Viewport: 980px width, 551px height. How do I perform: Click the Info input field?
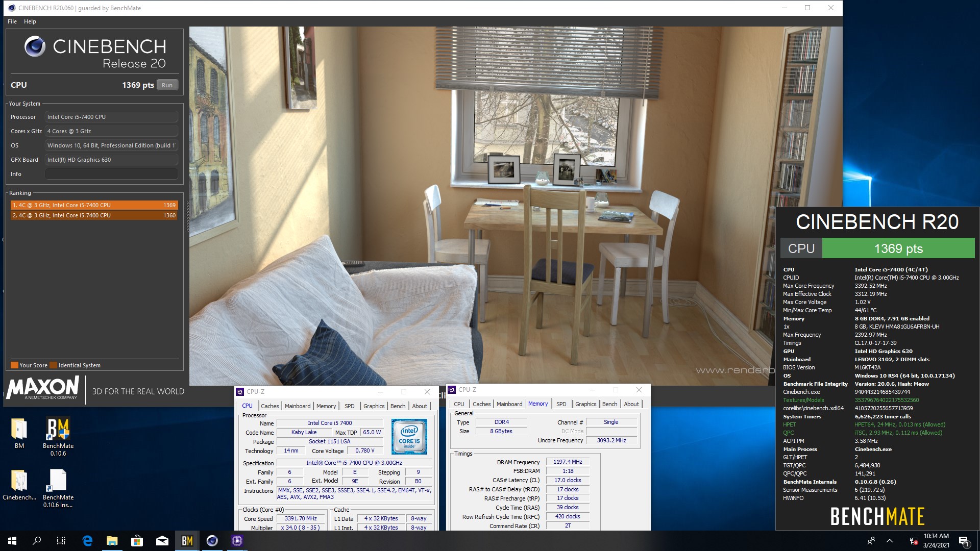click(111, 174)
